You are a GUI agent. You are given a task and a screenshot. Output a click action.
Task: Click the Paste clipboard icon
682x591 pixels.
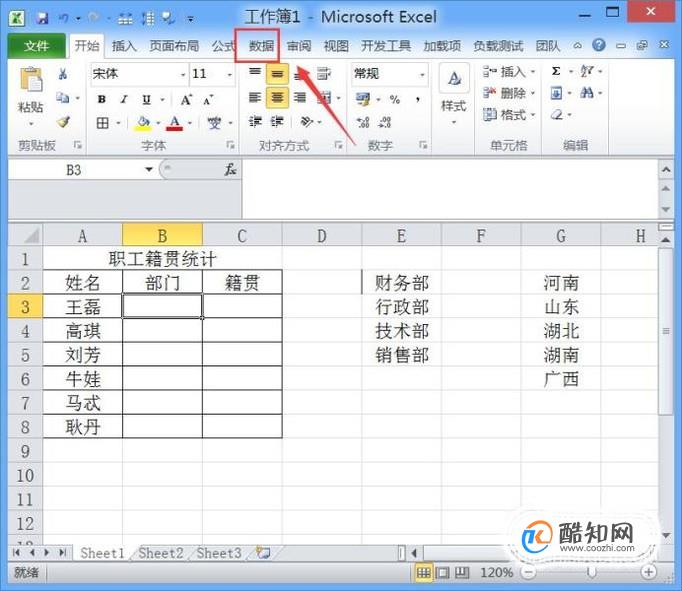tap(31, 80)
